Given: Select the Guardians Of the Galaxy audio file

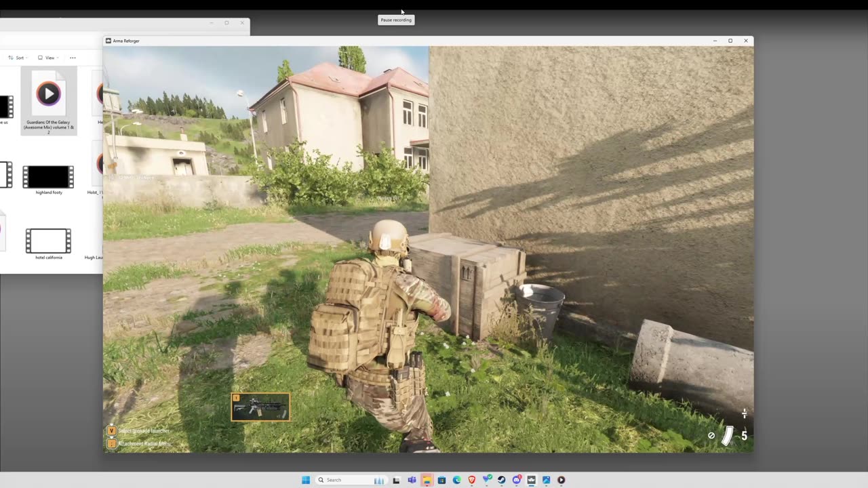Looking at the screenshot, I should point(49,101).
